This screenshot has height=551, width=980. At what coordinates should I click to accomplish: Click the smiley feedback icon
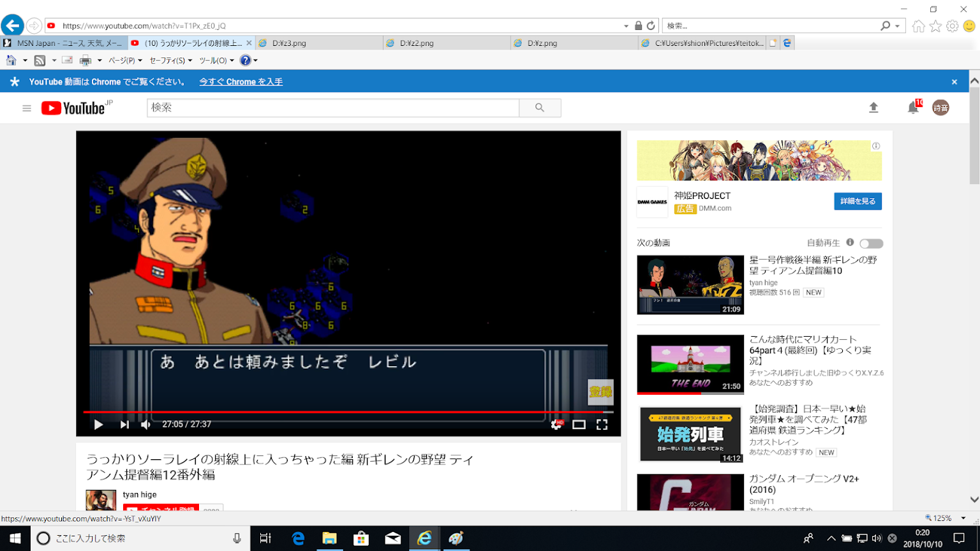coord(969,26)
